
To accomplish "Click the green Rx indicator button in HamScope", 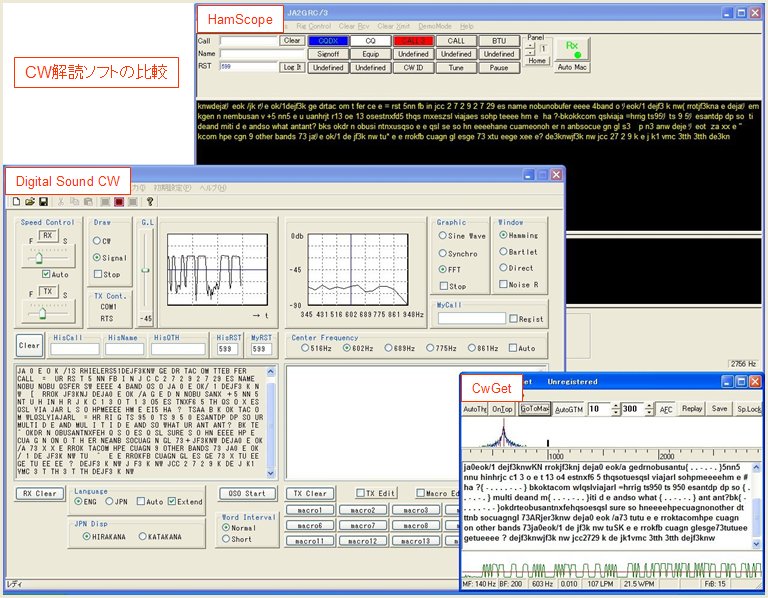I will click(x=572, y=49).
